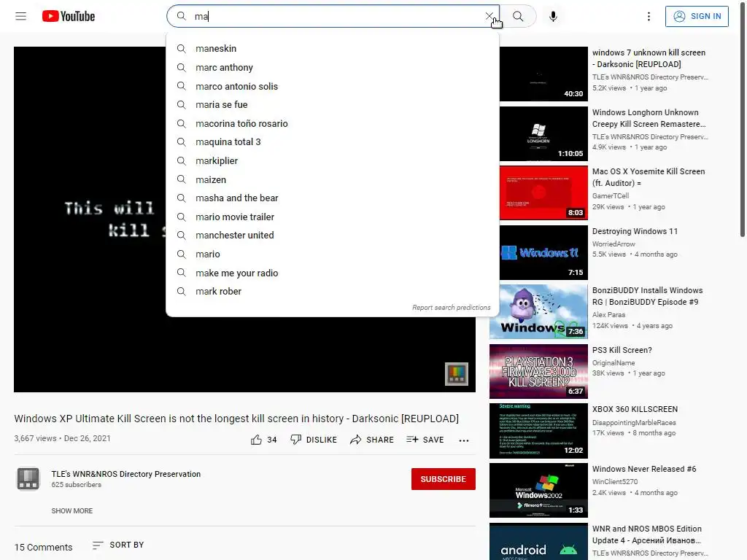Open 'TLE's WNR&NROS Directory Preservation' channel name
Image resolution: width=747 pixels, height=560 pixels.
[125, 474]
